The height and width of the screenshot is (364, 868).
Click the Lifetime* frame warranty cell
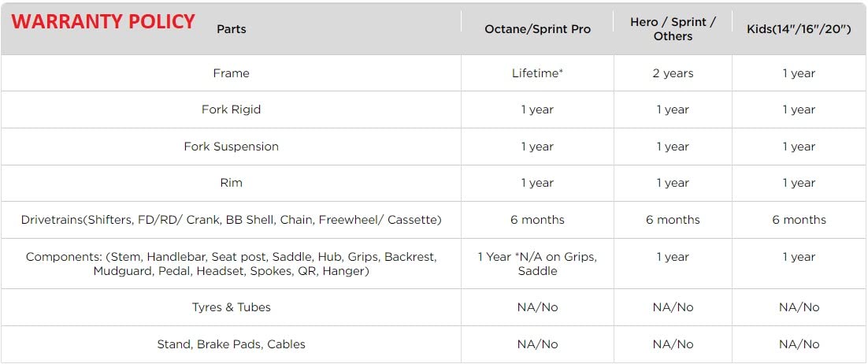pos(537,73)
